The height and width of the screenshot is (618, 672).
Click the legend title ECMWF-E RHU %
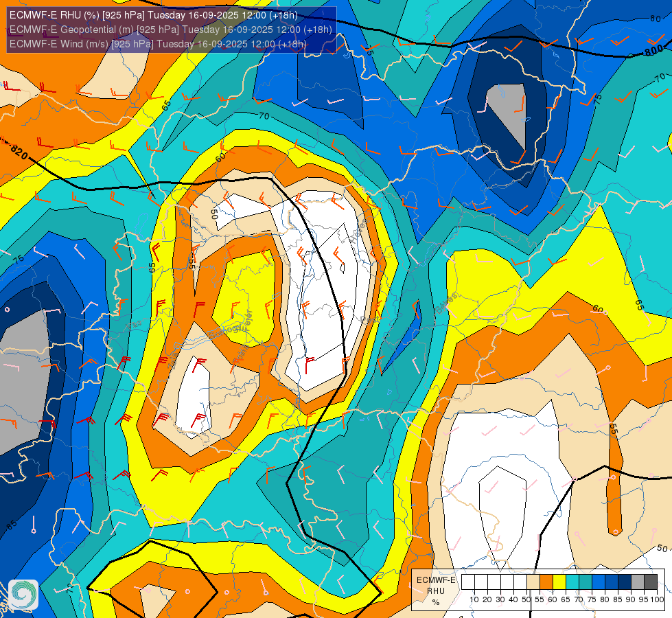click(x=436, y=591)
